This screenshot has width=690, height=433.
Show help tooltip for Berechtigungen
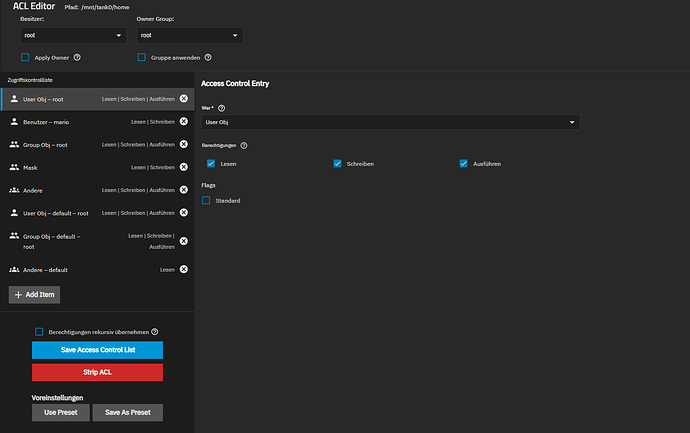tap(244, 145)
